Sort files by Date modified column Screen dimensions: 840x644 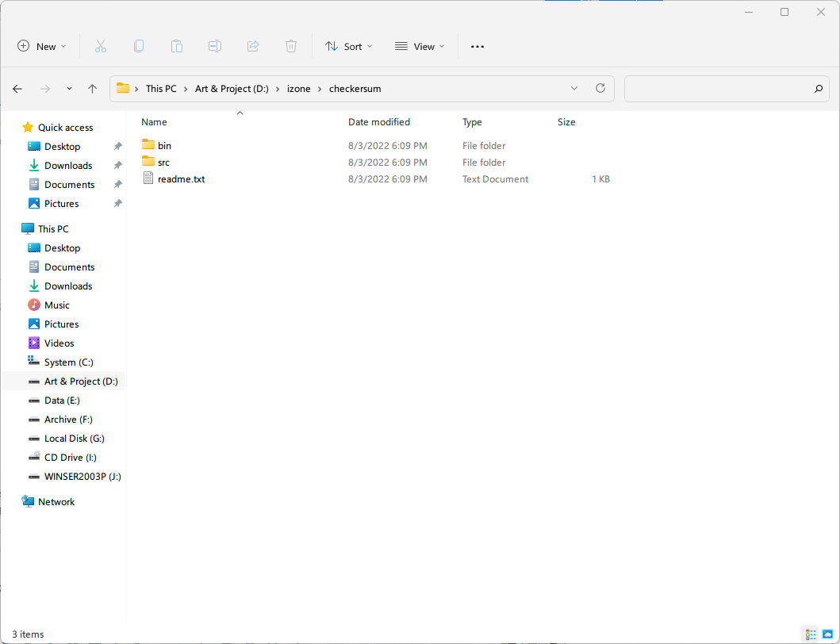coord(379,122)
